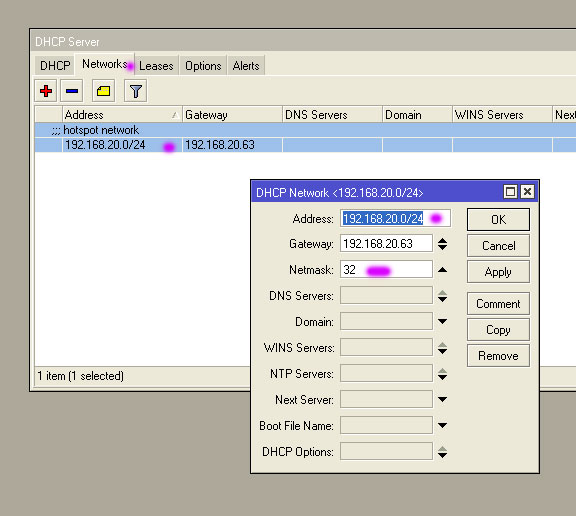Viewport: 576px width, 516px height.
Task: Confirm with the OK button
Action: tap(498, 220)
